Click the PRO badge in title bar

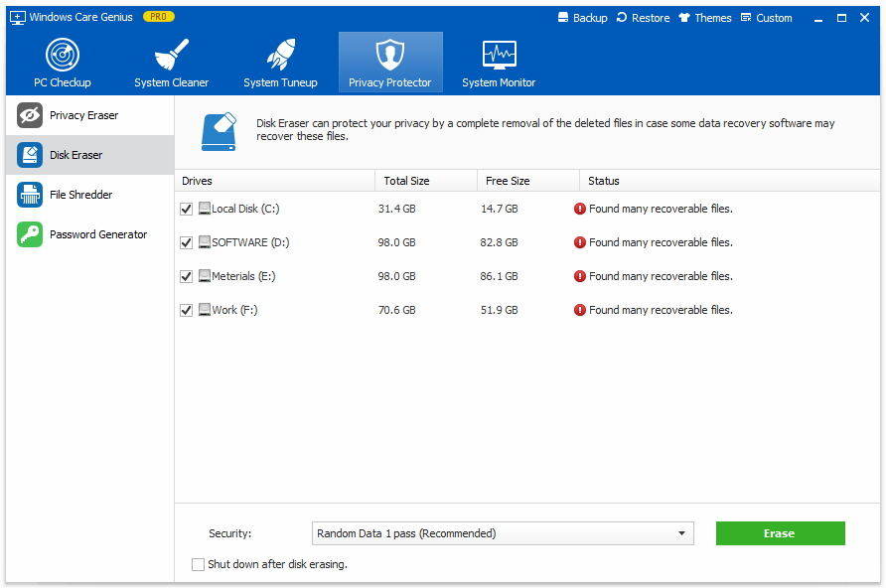point(158,17)
